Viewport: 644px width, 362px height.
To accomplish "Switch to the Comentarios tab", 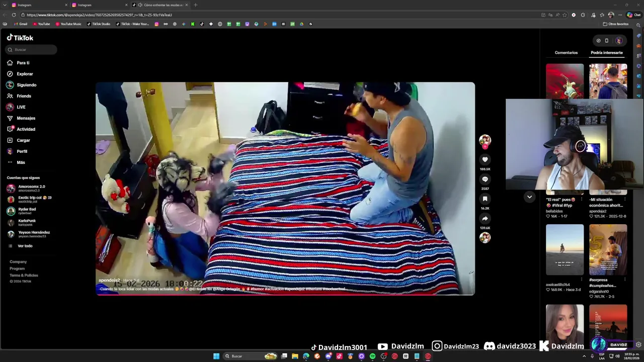I will coord(566,53).
